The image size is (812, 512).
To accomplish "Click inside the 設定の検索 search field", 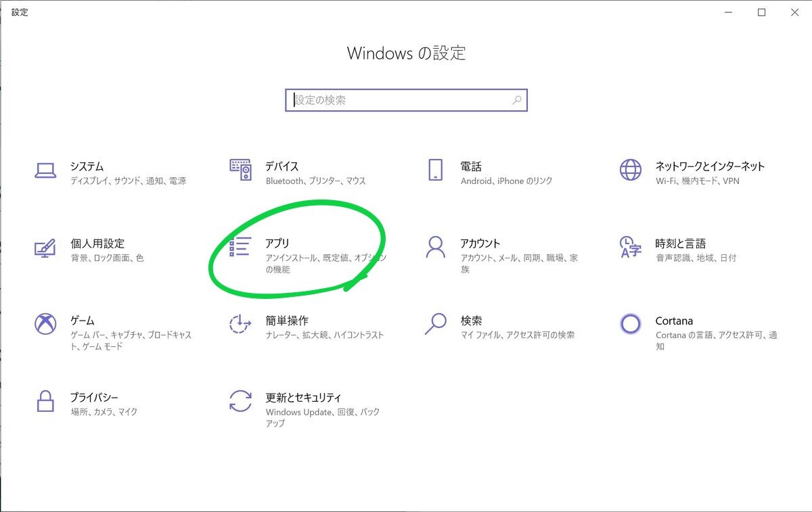I will 399,100.
